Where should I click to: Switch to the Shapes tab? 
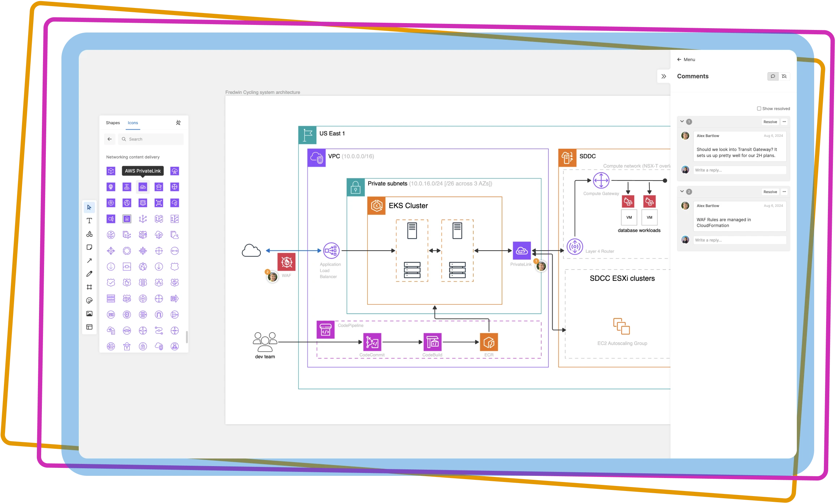113,123
